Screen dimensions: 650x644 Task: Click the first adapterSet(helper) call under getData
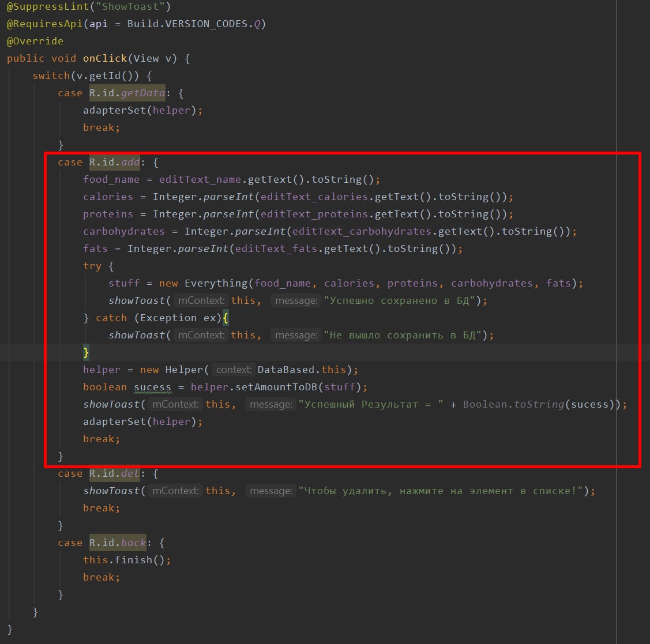(x=142, y=111)
